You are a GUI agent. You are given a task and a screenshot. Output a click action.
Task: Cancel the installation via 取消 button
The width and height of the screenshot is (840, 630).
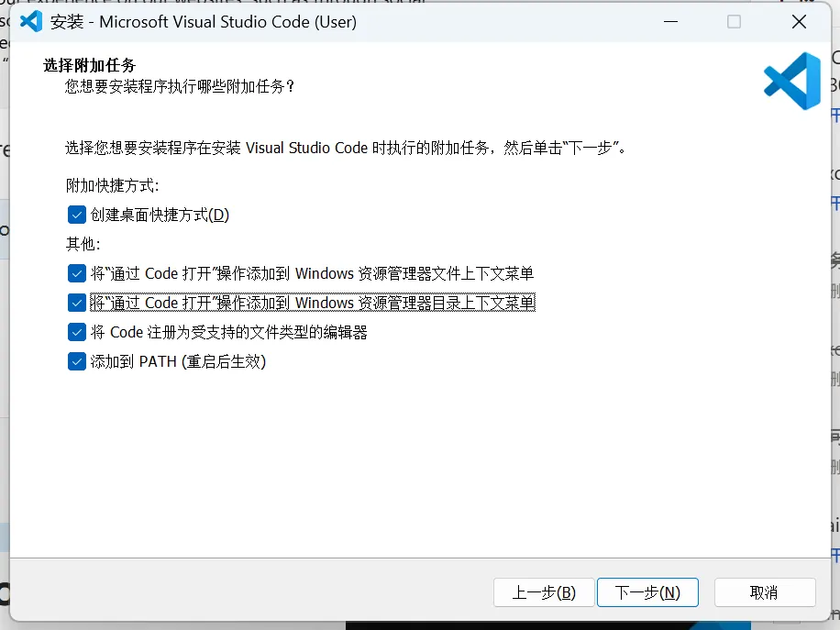(765, 592)
